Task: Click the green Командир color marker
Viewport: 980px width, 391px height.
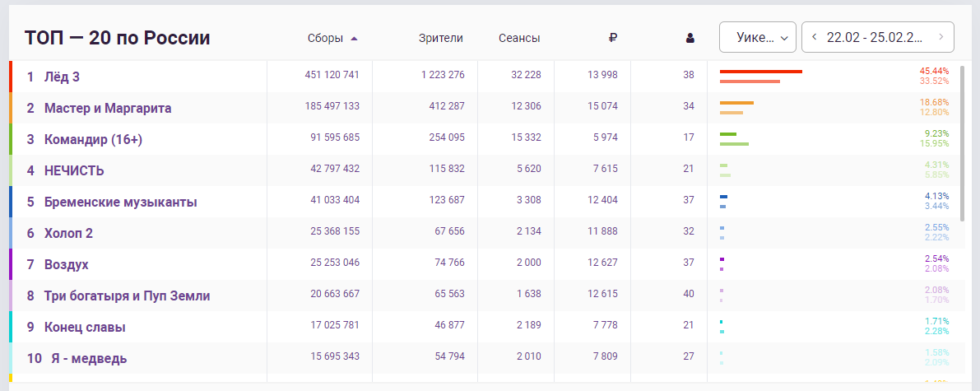Action: 11,139
